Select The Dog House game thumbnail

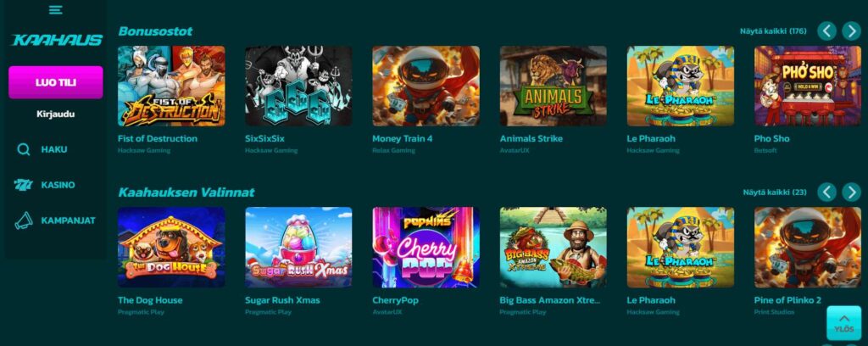click(171, 248)
